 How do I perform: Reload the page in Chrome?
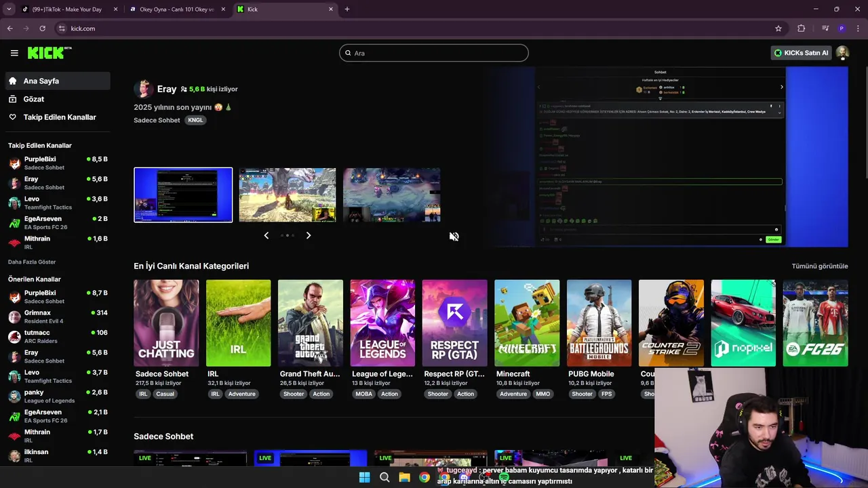(x=42, y=28)
